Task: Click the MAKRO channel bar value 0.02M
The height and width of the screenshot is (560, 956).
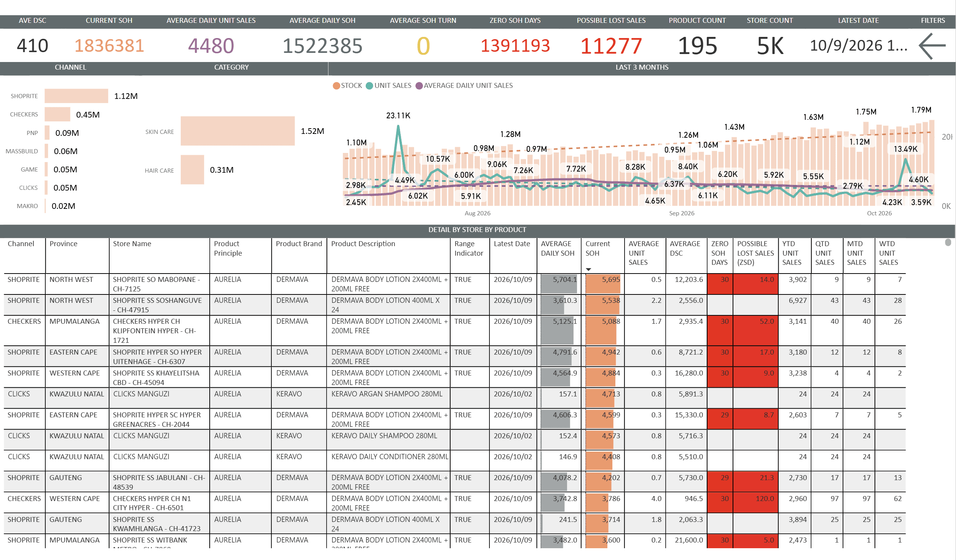Action: pos(64,206)
